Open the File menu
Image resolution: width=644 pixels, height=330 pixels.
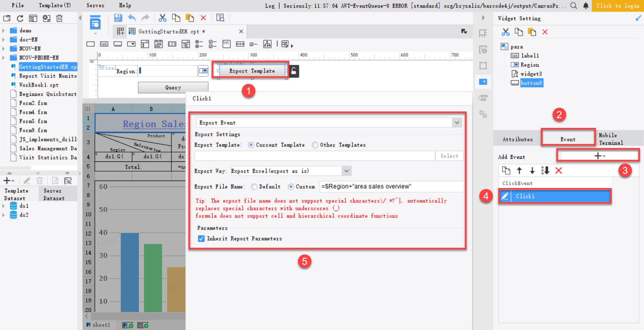18,5
